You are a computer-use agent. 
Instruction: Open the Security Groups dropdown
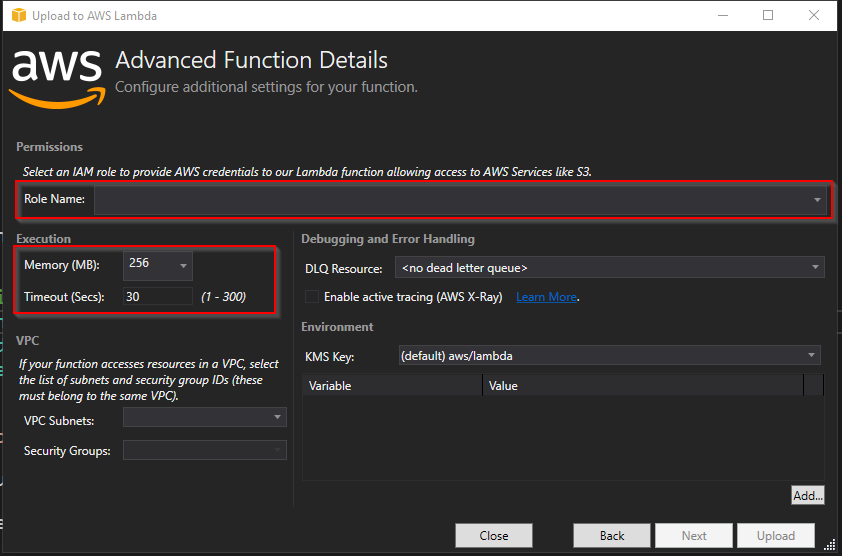pos(205,450)
